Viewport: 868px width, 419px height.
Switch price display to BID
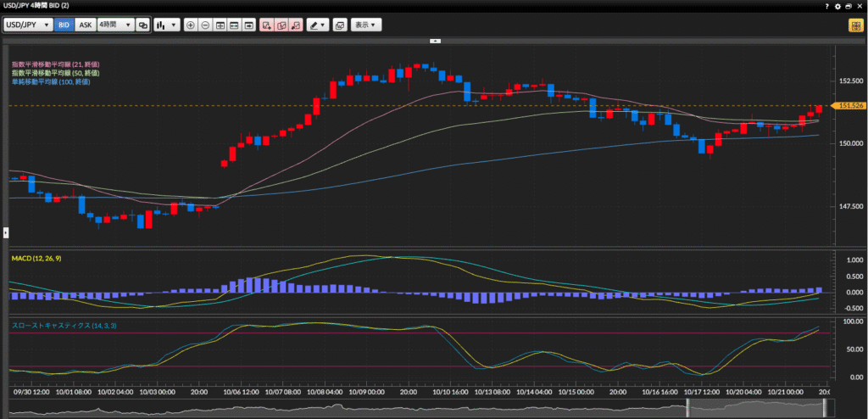click(64, 25)
